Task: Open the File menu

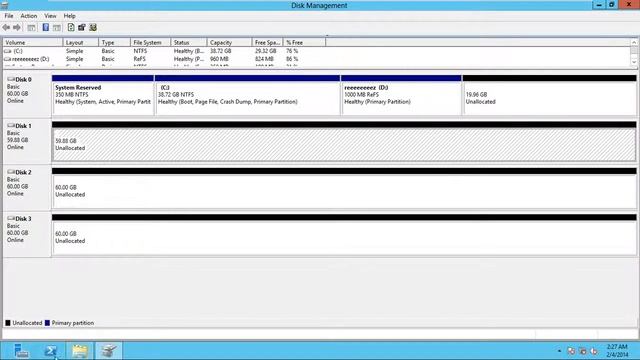Action: click(x=9, y=16)
